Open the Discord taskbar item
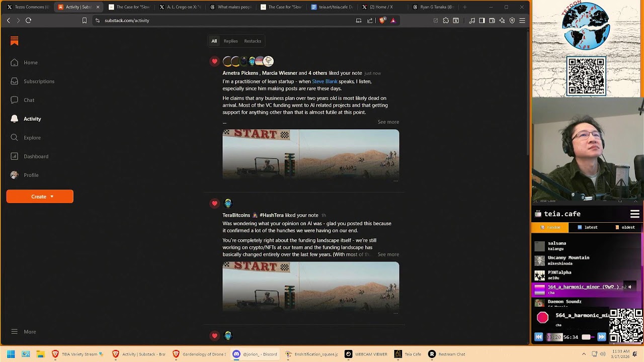 tap(255, 354)
